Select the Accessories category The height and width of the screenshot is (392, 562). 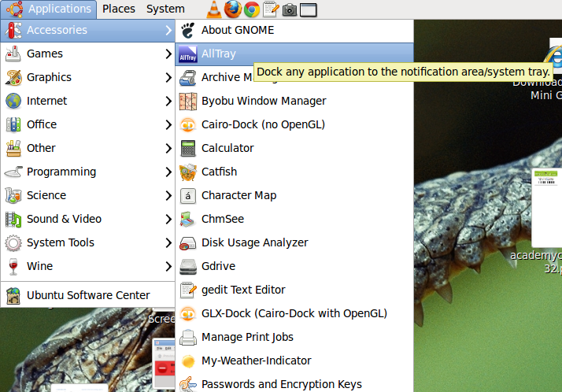88,31
